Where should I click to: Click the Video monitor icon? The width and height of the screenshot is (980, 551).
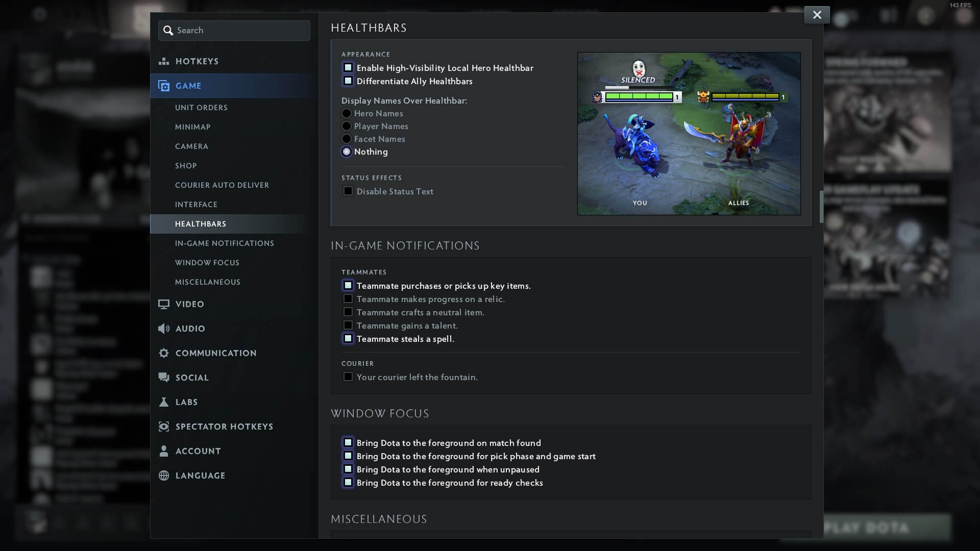(x=164, y=304)
